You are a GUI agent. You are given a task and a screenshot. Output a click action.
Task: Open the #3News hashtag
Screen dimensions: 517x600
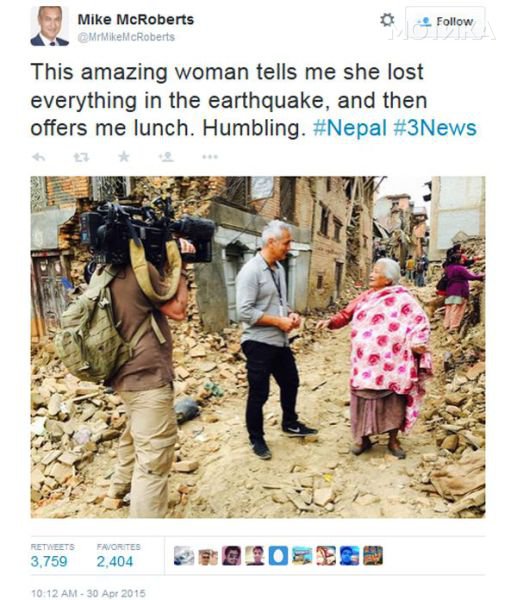[x=435, y=128]
